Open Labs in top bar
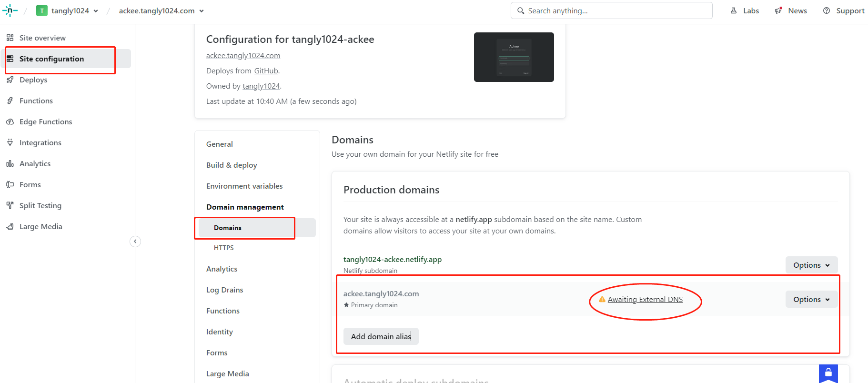This screenshot has width=868, height=383. pyautogui.click(x=745, y=10)
